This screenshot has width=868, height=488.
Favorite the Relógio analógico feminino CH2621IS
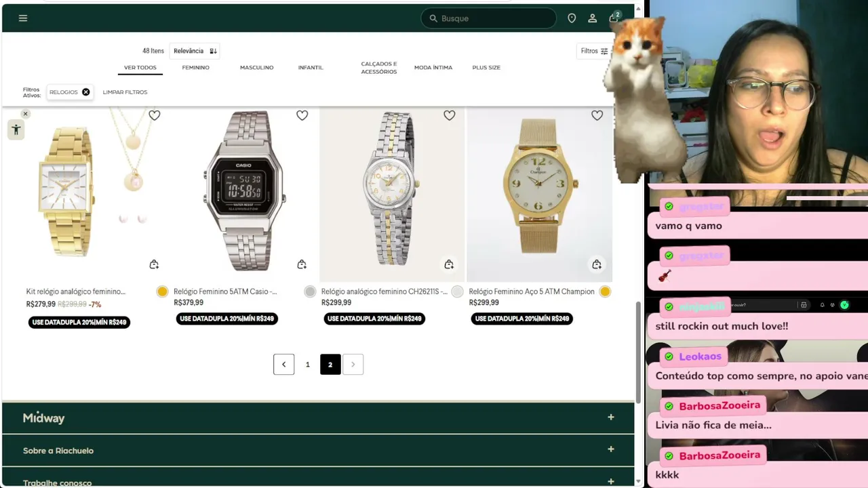(x=449, y=116)
